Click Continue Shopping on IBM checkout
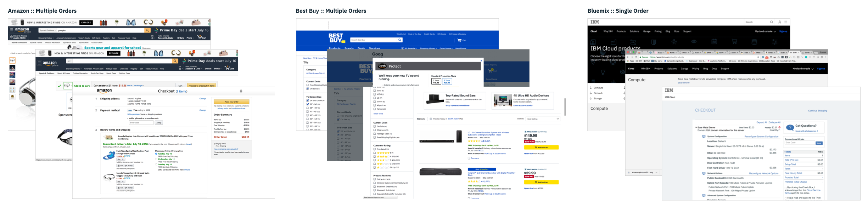This screenshot has height=209, width=868. [818, 111]
